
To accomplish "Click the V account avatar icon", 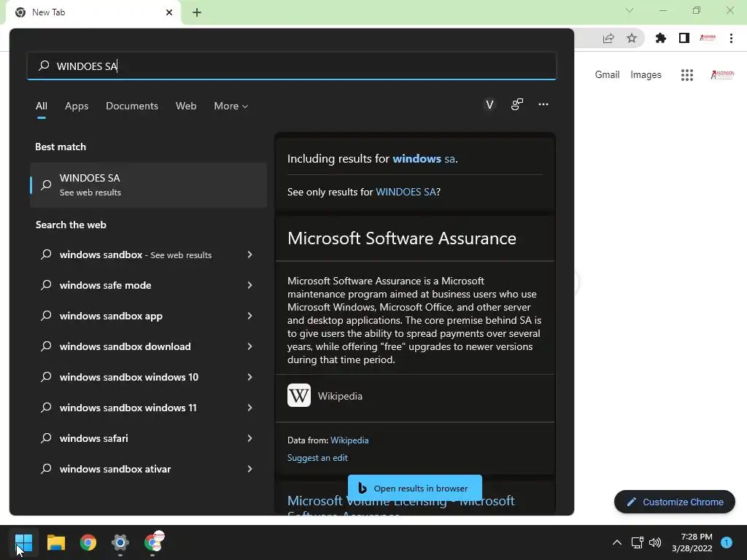I will 489,105.
